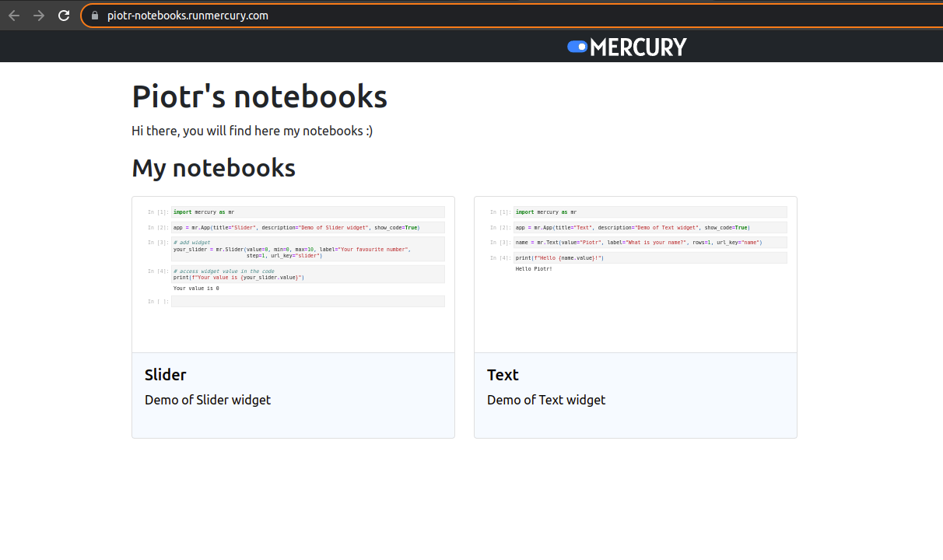This screenshot has height=560, width=943.
Task: Click inside the browser address bar
Action: 311,15
